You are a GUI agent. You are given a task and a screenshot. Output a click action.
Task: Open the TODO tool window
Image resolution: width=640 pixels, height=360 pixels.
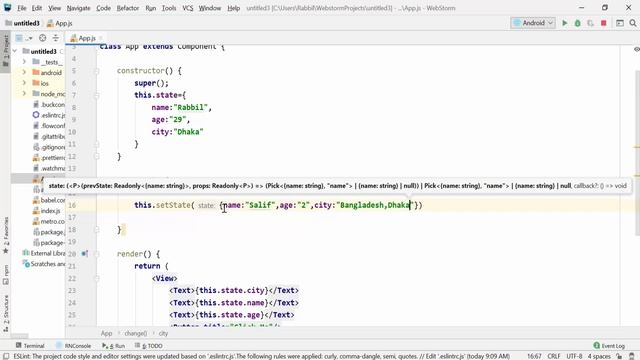point(149,346)
